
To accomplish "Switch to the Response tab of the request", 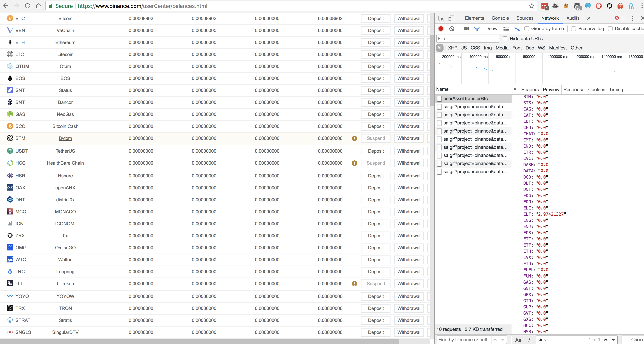I will pyautogui.click(x=574, y=90).
